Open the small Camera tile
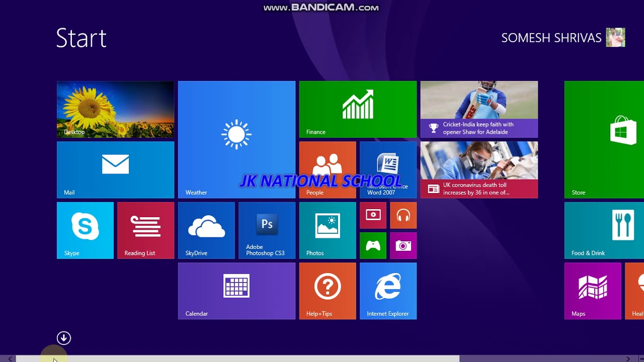 tap(404, 246)
